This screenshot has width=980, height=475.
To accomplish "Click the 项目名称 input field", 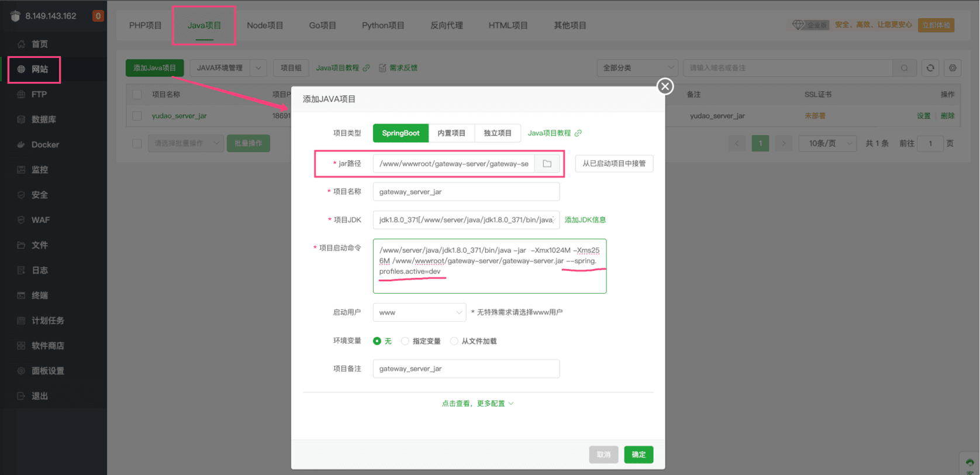I will tap(466, 192).
